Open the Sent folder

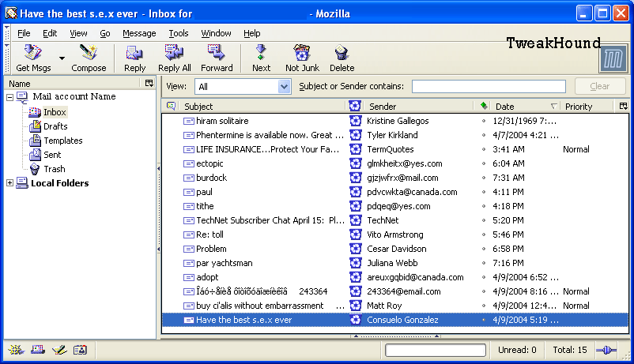tap(52, 155)
